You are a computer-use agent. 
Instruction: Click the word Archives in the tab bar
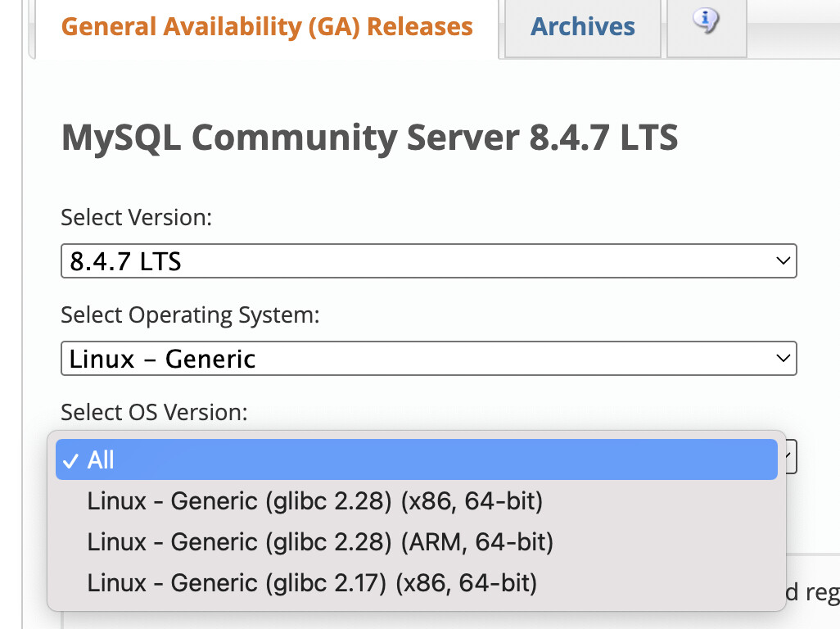(582, 26)
